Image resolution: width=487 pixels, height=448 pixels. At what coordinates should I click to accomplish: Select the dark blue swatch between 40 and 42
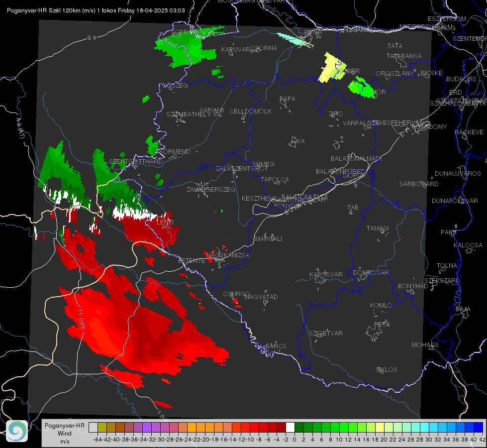(479, 427)
